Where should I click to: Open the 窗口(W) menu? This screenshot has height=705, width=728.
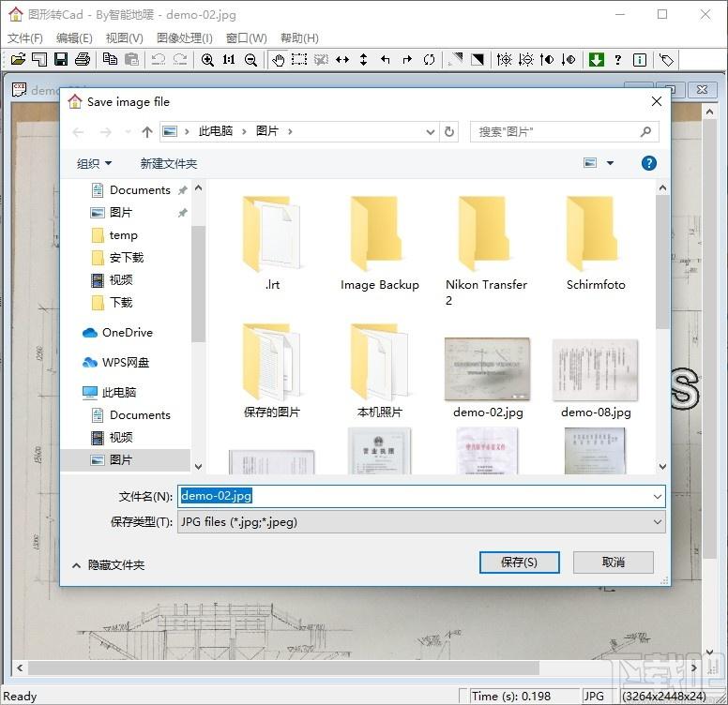(x=247, y=38)
